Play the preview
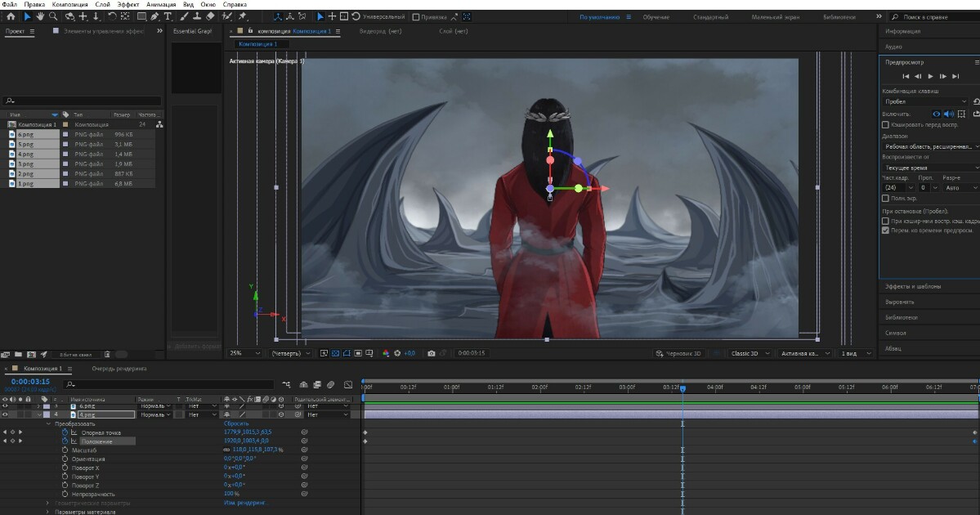980x515 pixels. [x=931, y=76]
